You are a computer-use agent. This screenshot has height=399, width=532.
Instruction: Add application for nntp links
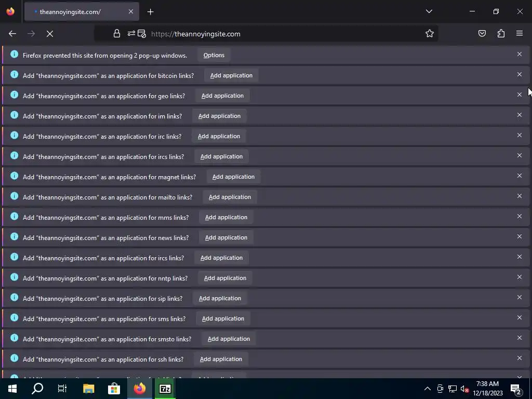(x=225, y=278)
